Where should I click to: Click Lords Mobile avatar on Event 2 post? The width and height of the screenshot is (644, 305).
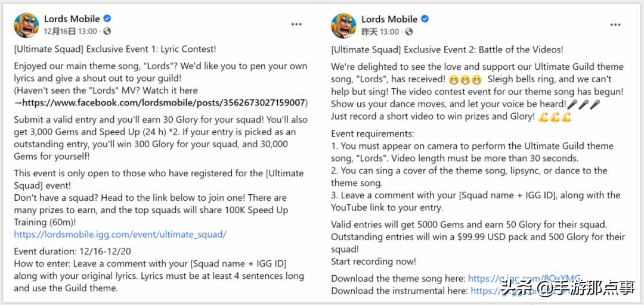343,25
